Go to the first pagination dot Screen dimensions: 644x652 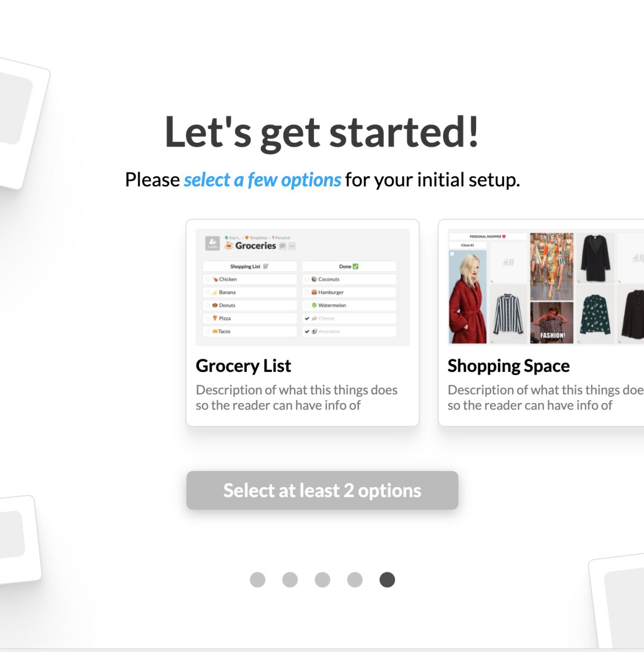click(258, 580)
